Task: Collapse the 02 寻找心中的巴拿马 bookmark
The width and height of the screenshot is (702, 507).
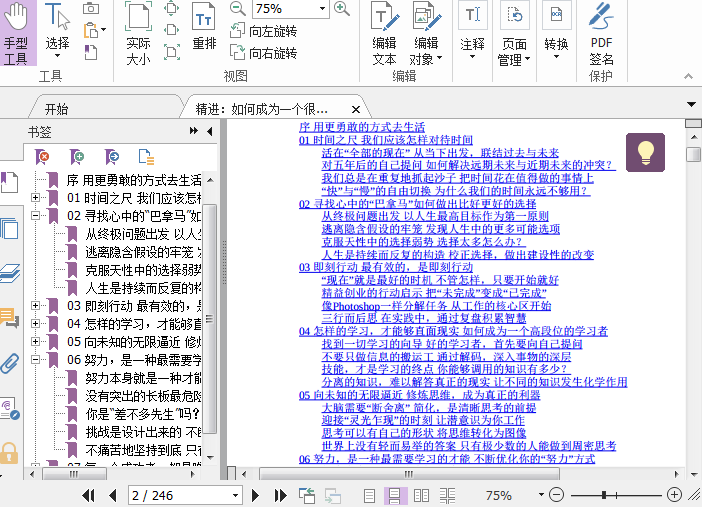Action: 36,216
